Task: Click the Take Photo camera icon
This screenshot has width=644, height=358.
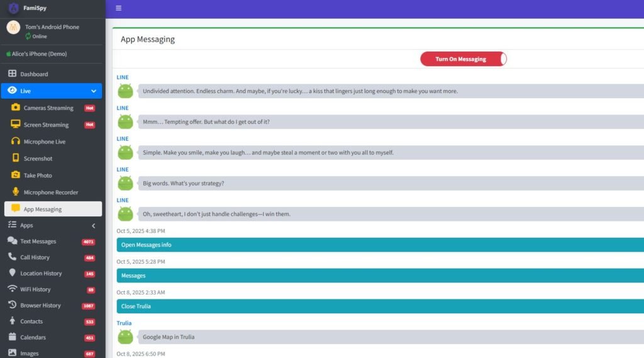Action: (x=16, y=175)
